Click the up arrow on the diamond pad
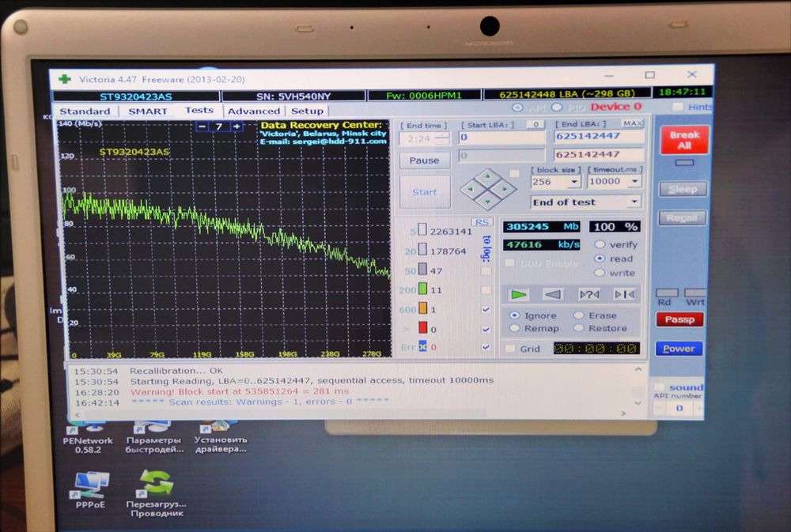The image size is (791, 532). click(487, 176)
